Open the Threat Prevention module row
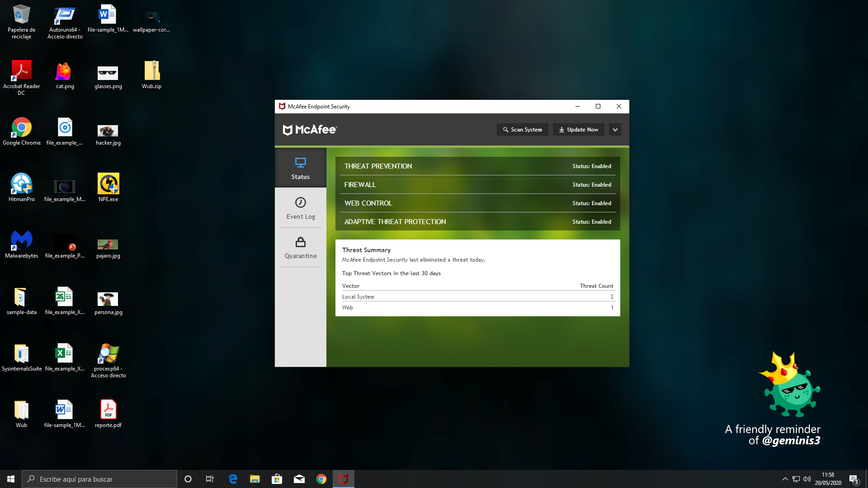Viewport: 868px width, 488px height. click(477, 166)
